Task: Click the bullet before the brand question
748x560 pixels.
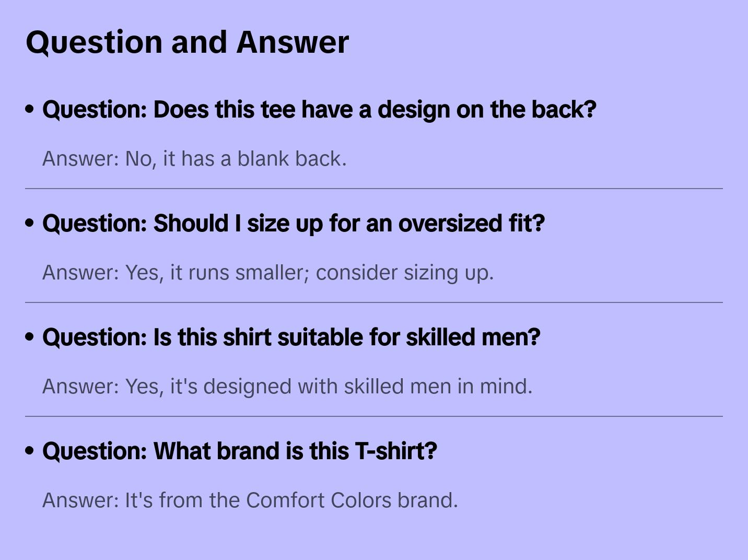Action: click(x=30, y=451)
